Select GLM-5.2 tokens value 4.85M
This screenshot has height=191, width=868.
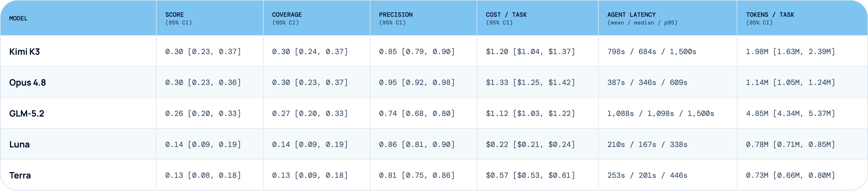point(757,113)
